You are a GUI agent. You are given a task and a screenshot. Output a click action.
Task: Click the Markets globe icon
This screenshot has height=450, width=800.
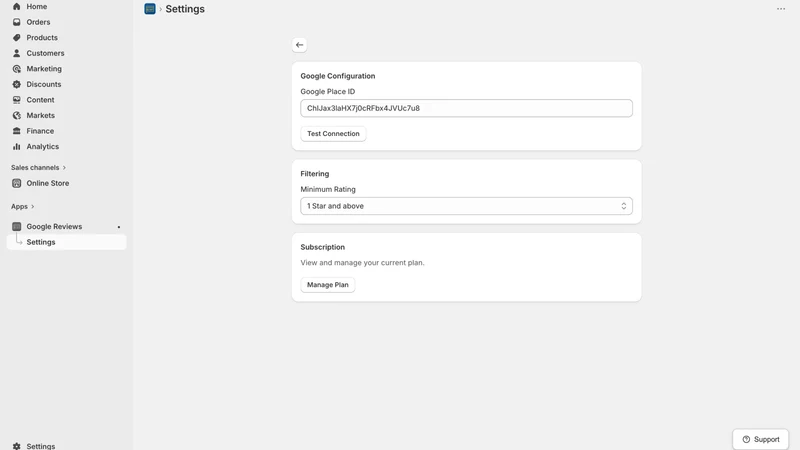point(16,115)
